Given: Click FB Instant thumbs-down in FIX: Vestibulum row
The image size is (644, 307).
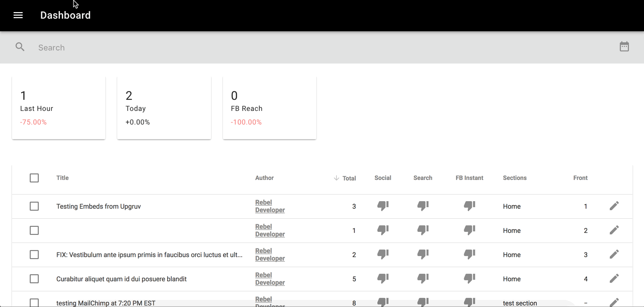Looking at the screenshot, I should pos(469,254).
